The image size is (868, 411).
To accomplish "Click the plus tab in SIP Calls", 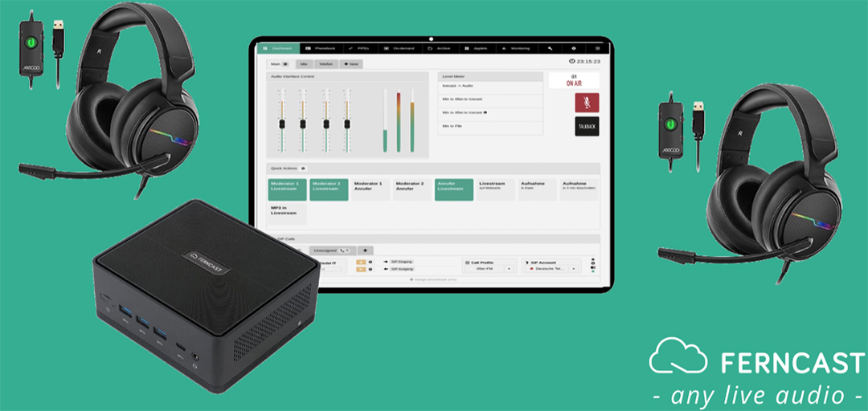I will (365, 250).
